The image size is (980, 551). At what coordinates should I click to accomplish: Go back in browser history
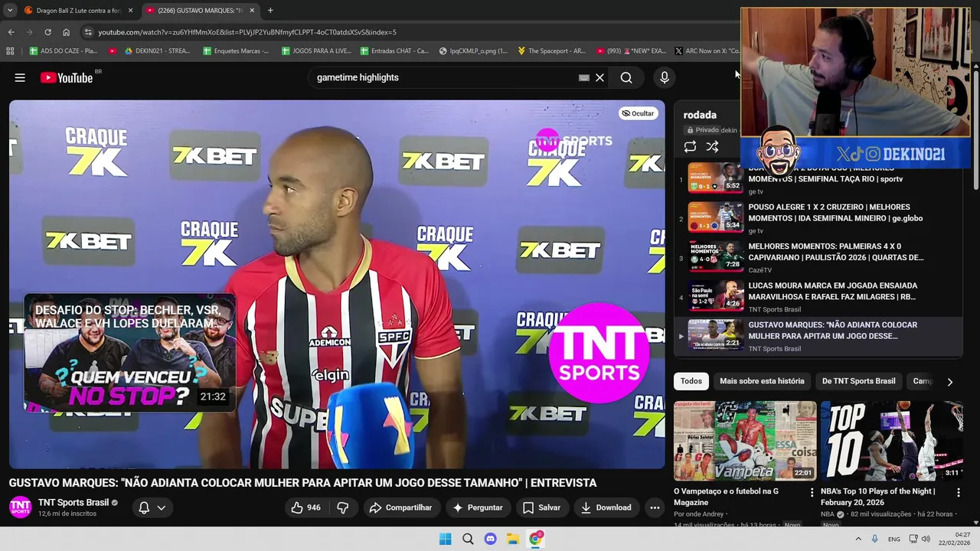(x=11, y=32)
